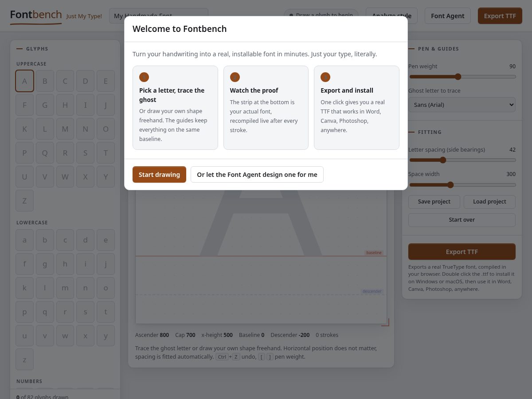Select uppercase glyph G
This screenshot has width=532, height=399.
click(x=45, y=105)
